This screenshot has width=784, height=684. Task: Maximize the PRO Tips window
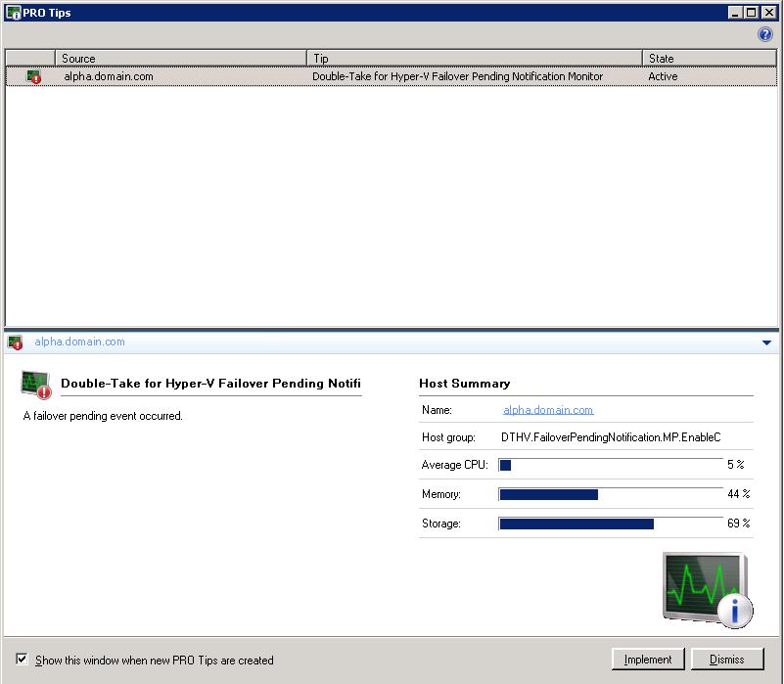[752, 12]
